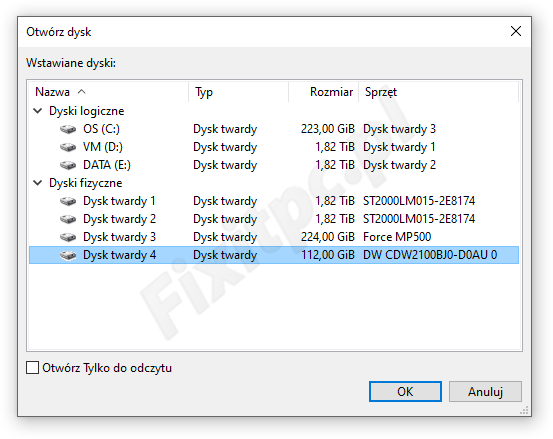Sort list by Sprzęt column header
Screen dimensions: 553x439
(438, 92)
